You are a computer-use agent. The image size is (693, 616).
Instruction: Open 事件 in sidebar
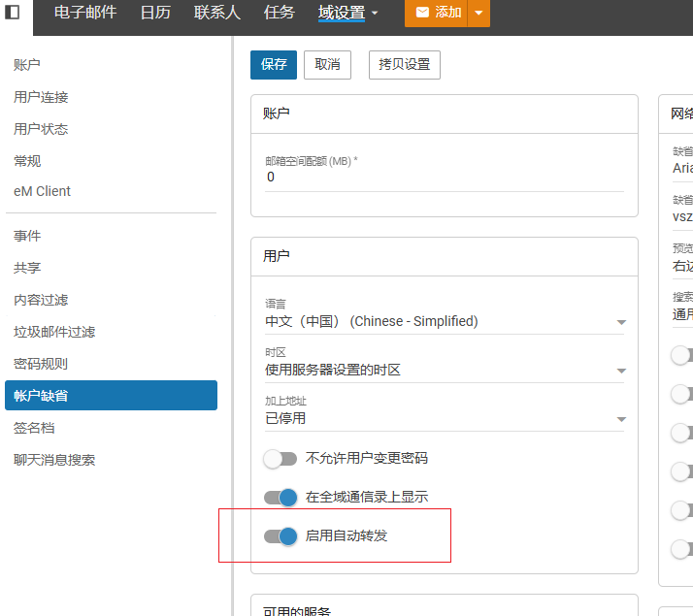[27, 236]
